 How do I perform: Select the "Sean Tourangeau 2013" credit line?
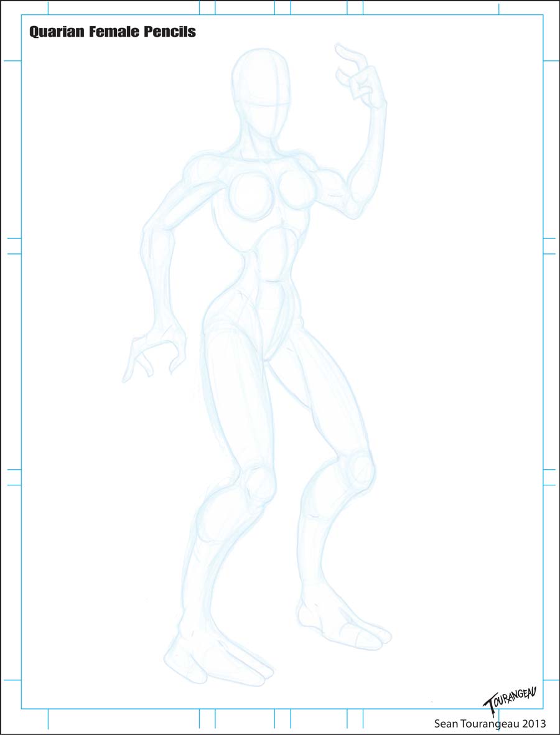pos(490,723)
